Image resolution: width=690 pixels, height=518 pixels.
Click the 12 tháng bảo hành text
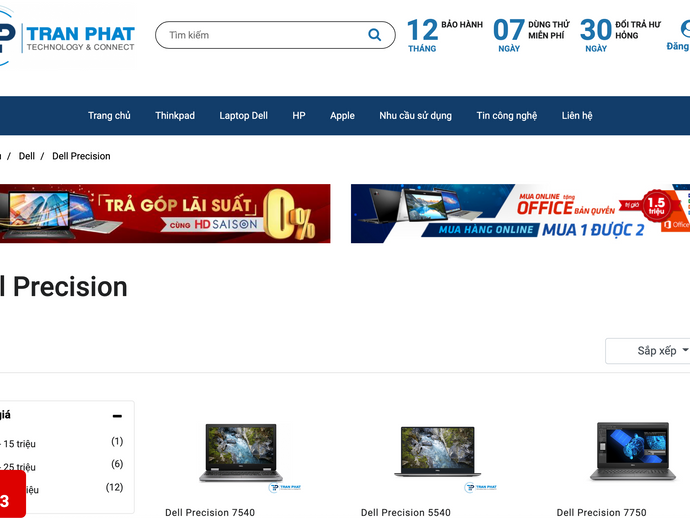445,35
